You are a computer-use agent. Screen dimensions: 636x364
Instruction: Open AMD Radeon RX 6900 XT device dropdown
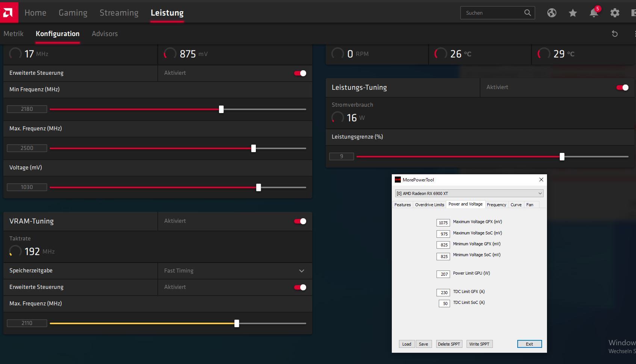(469, 193)
